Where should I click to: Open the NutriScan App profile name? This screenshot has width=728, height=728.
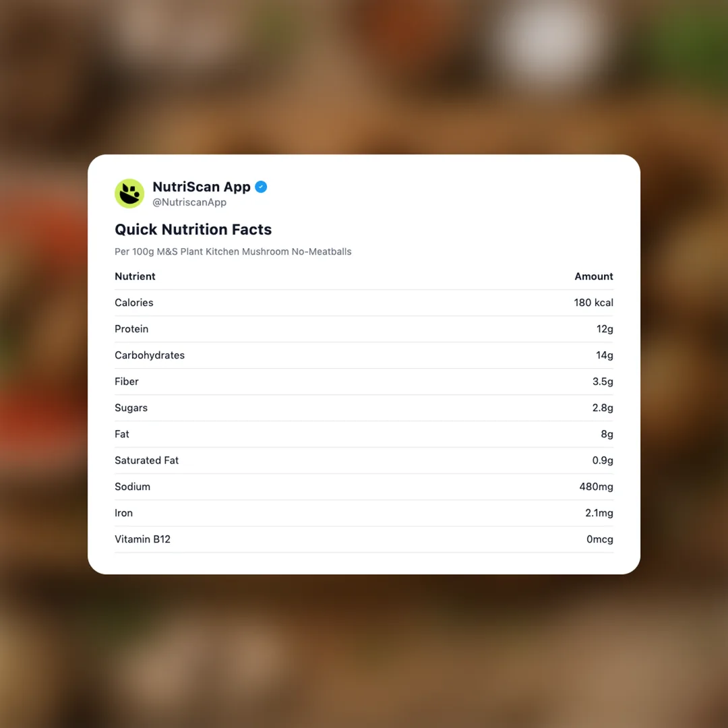point(201,187)
